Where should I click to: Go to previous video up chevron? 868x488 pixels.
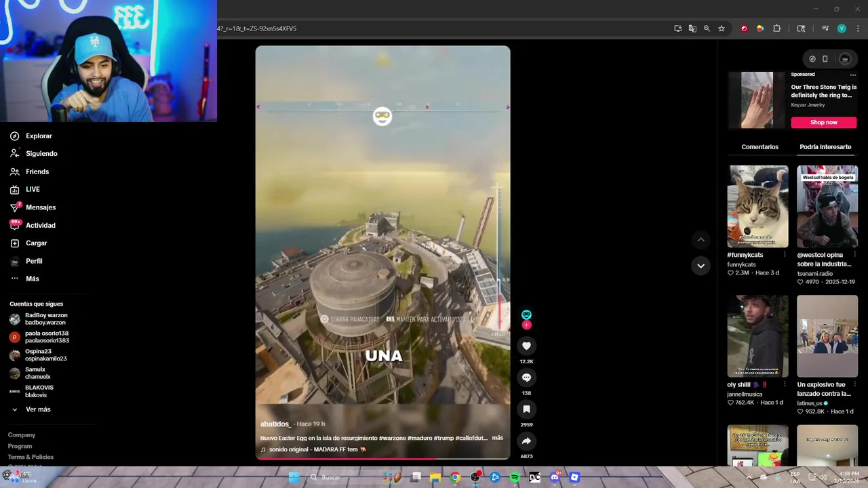tap(701, 239)
